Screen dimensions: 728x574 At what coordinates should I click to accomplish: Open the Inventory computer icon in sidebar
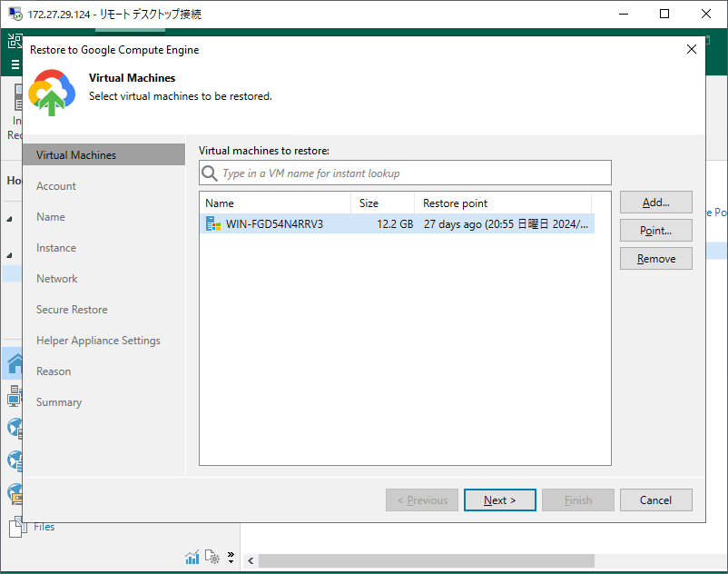coord(14,396)
